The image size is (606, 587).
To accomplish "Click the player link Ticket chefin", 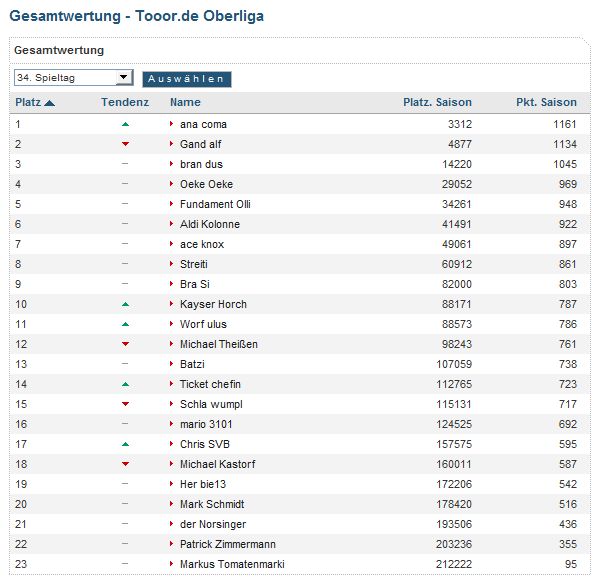I will [x=210, y=384].
